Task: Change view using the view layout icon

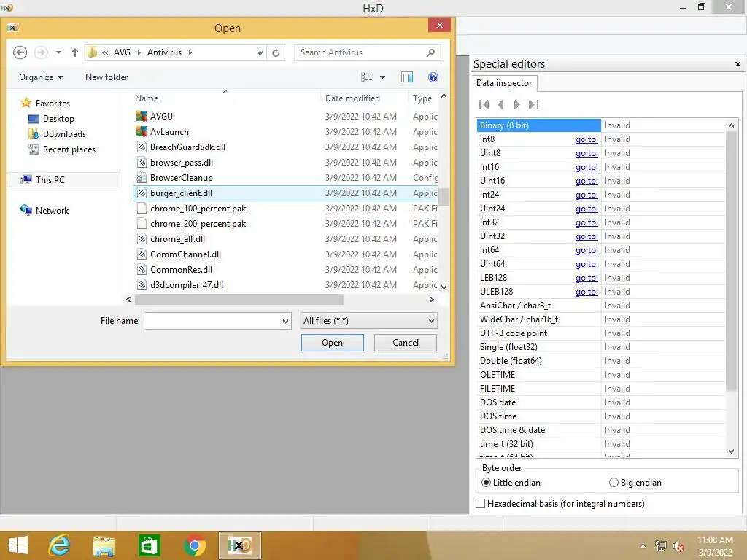Action: click(366, 77)
